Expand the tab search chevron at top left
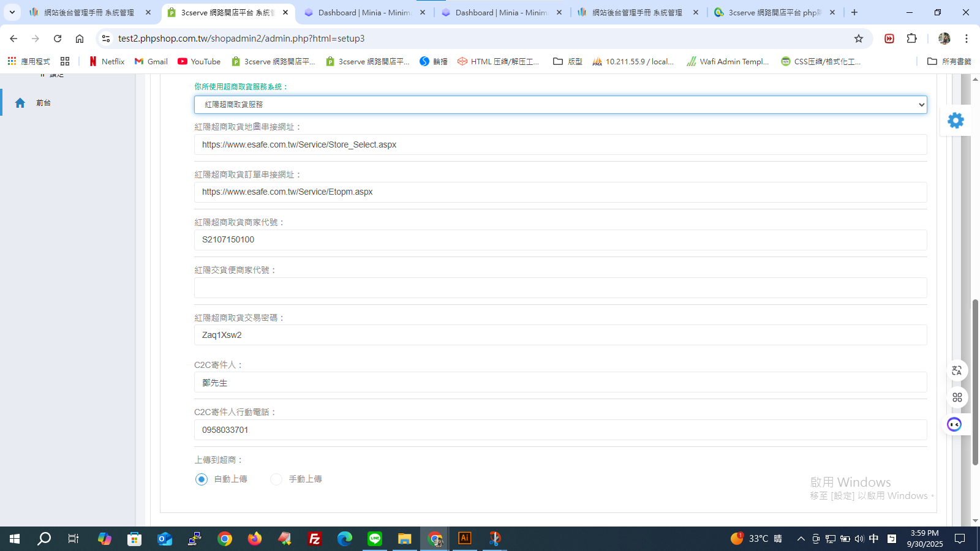Screen dimensions: 980x551 [x=12, y=12]
